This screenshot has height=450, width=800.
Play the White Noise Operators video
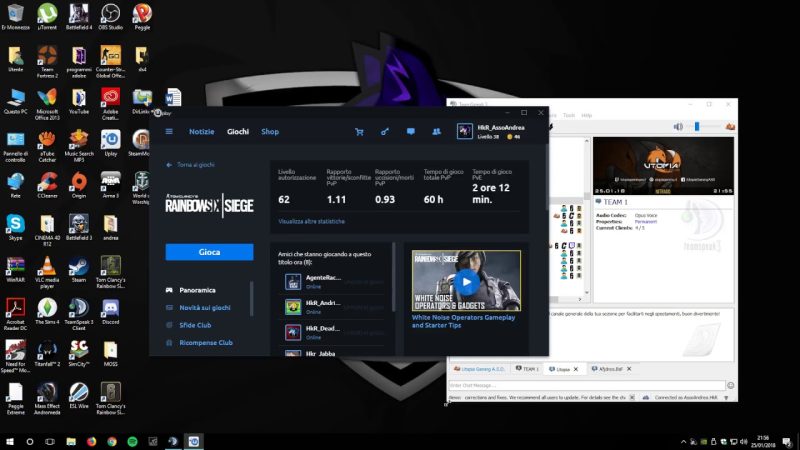pyautogui.click(x=466, y=281)
